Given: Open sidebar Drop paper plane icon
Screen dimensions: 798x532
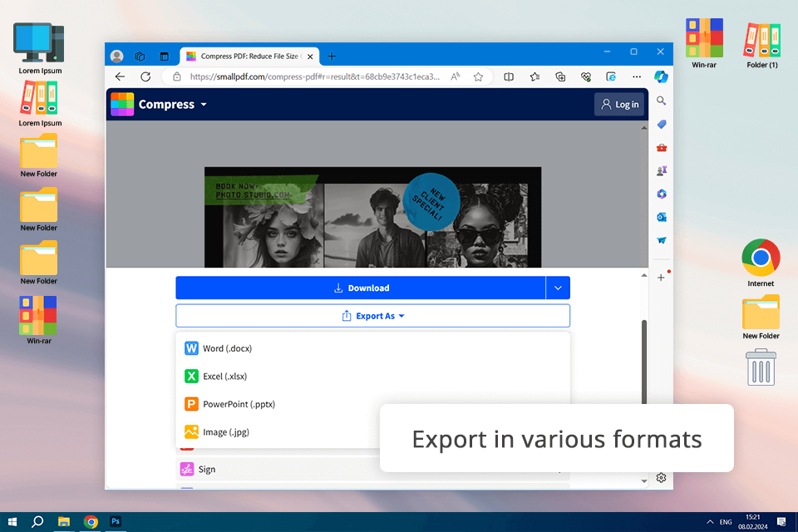Looking at the screenshot, I should coord(661,240).
